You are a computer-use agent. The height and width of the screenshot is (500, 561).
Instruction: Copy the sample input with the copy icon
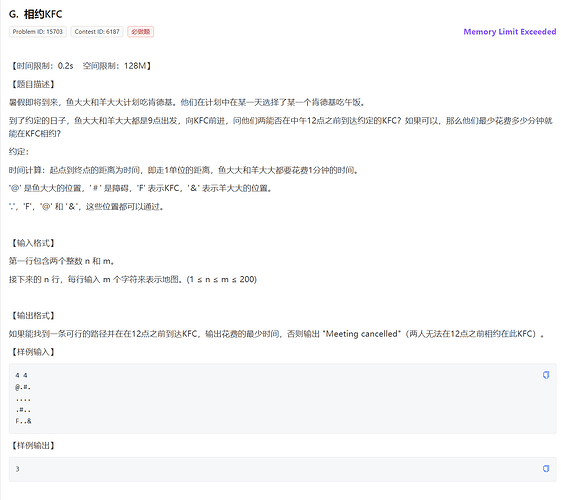(x=546, y=375)
